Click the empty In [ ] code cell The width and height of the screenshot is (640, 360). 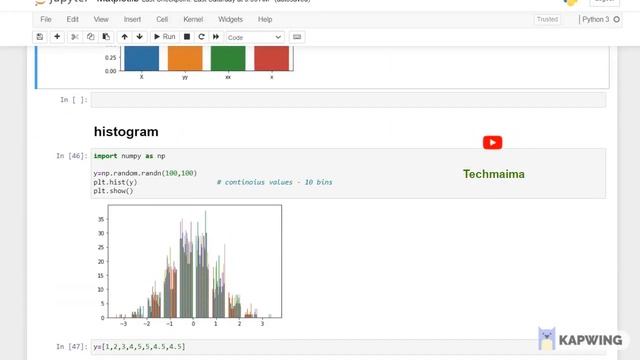point(348,100)
